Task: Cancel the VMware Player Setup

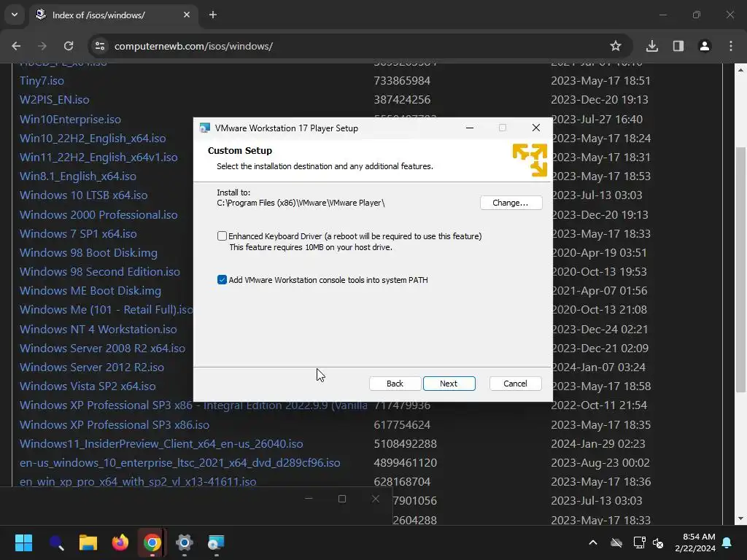Action: pyautogui.click(x=515, y=384)
